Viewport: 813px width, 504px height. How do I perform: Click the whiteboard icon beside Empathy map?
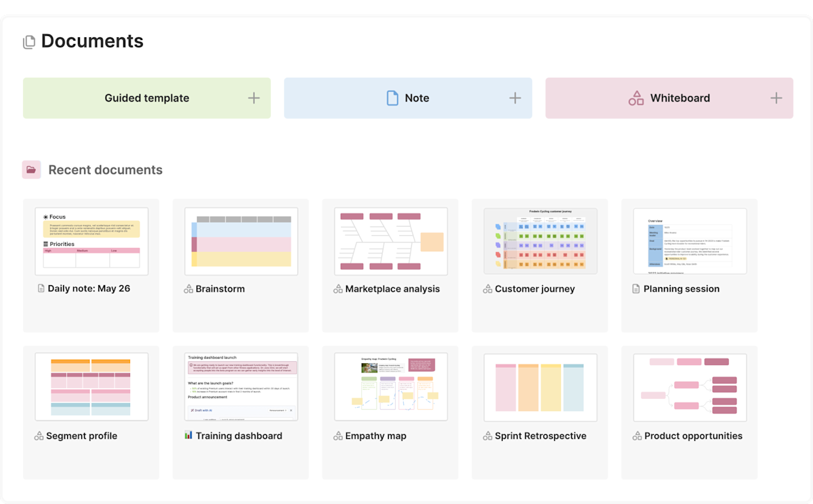tap(338, 436)
